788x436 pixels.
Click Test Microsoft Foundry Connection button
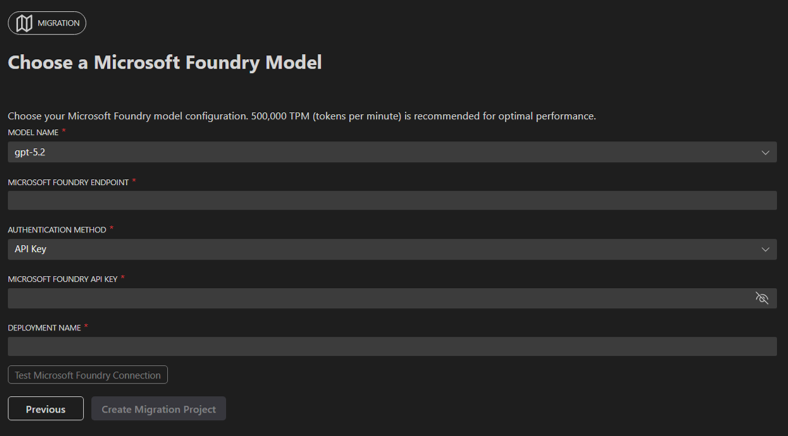(x=87, y=375)
